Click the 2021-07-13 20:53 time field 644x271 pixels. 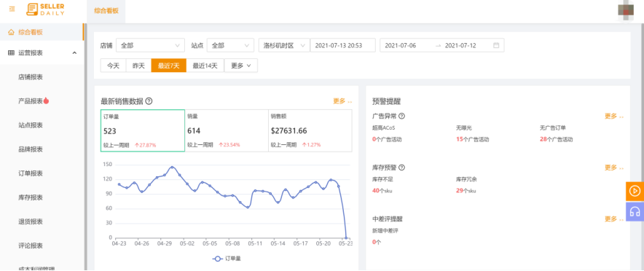(343, 46)
